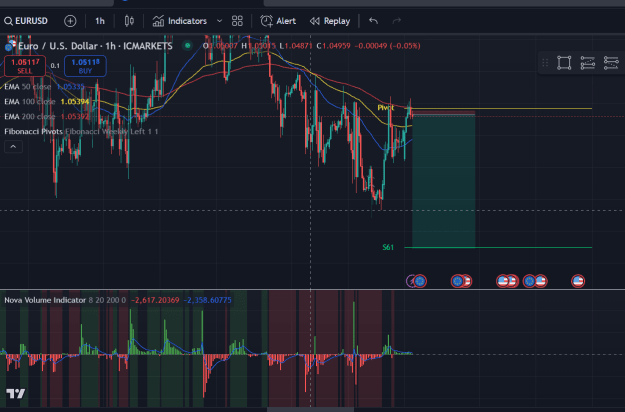Select the rectangle drawing tool in the floating toolbar
The height and width of the screenshot is (412, 625).
564,63
